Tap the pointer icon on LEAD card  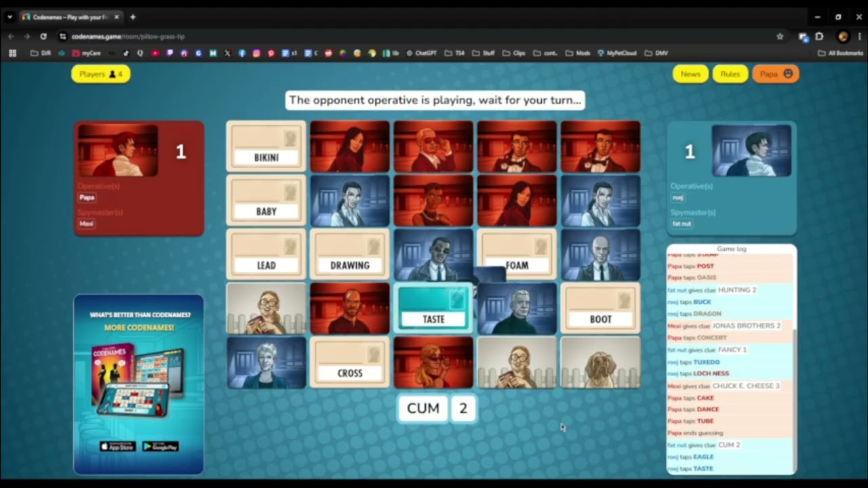[290, 247]
